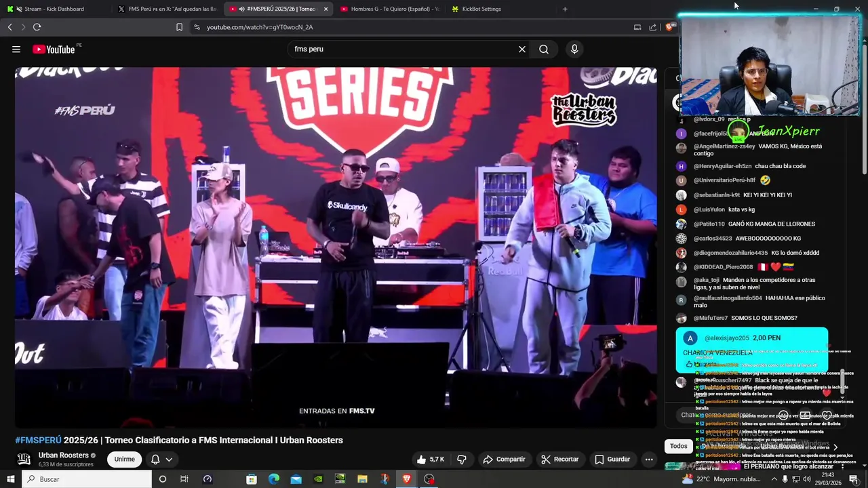Open site information icon beside the URL
868x488 pixels.
coord(197,27)
